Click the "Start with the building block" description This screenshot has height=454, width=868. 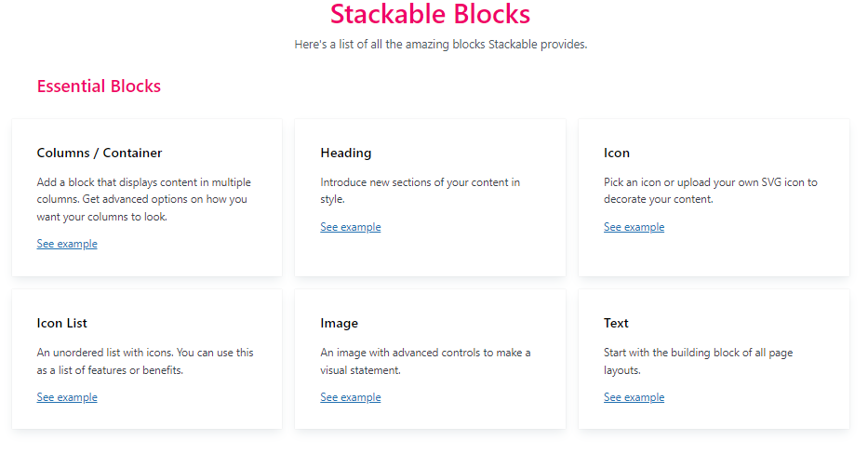coord(698,361)
